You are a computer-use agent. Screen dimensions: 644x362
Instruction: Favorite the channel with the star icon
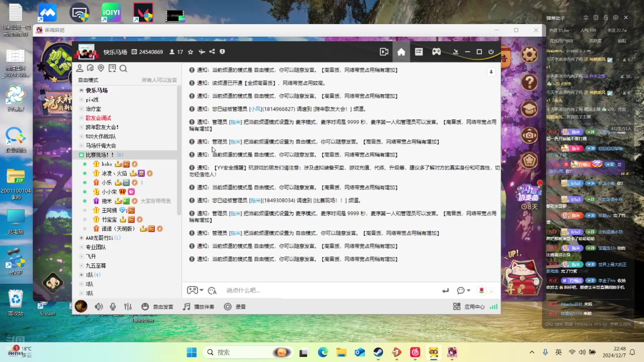190,52
